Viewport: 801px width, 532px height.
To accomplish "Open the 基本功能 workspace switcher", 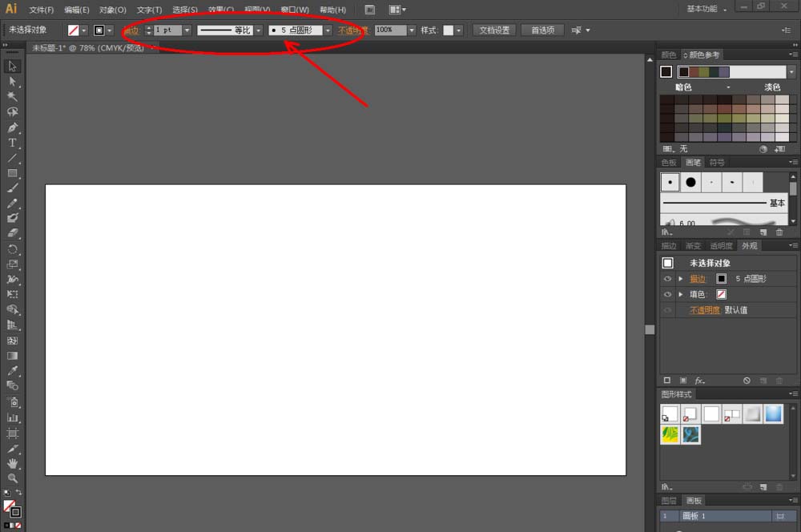I will click(706, 9).
